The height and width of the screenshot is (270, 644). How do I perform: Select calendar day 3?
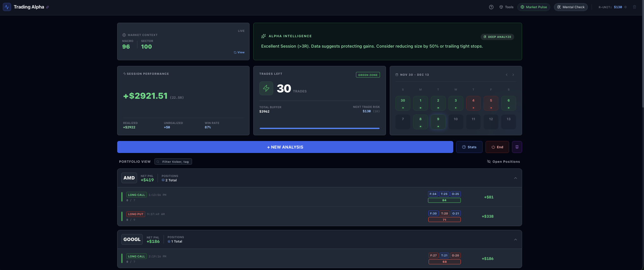(456, 103)
